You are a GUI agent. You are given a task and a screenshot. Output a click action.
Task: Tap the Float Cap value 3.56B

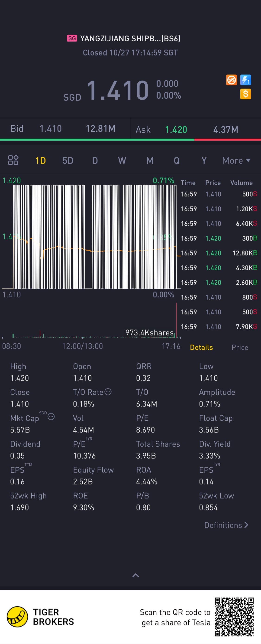(209, 430)
